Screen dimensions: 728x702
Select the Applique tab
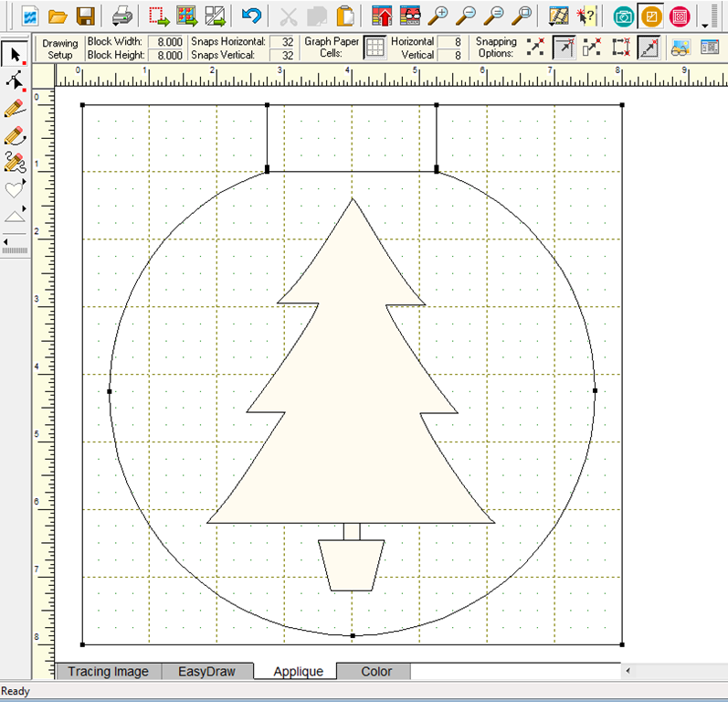[298, 671]
